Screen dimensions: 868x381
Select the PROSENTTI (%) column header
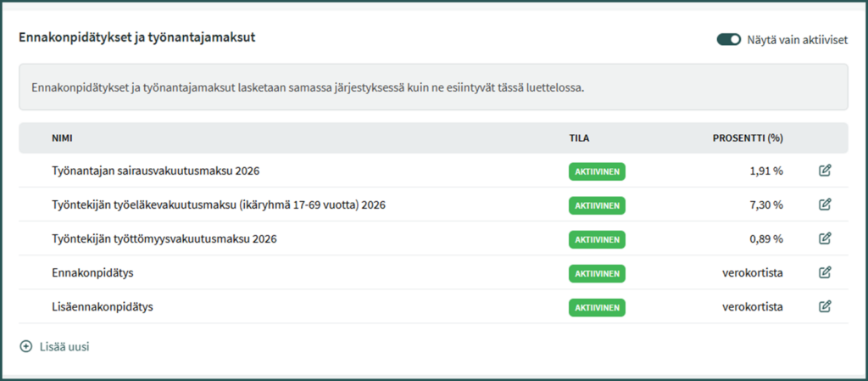[747, 137]
